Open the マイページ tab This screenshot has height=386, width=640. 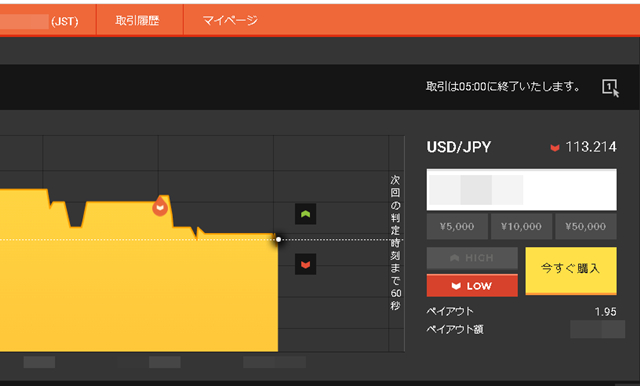(230, 20)
